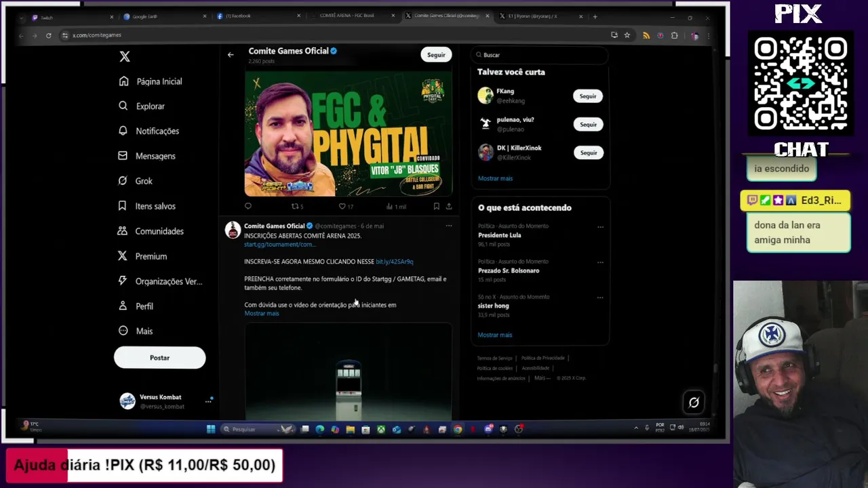This screenshot has height=488, width=868.
Task: Reload the page in the browser toolbar
Action: pyautogui.click(x=48, y=35)
